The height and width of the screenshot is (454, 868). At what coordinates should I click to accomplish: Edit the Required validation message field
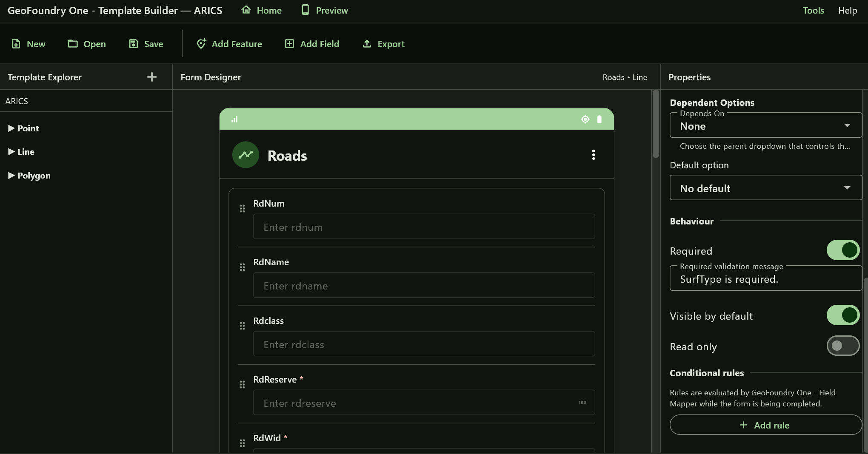tap(765, 278)
